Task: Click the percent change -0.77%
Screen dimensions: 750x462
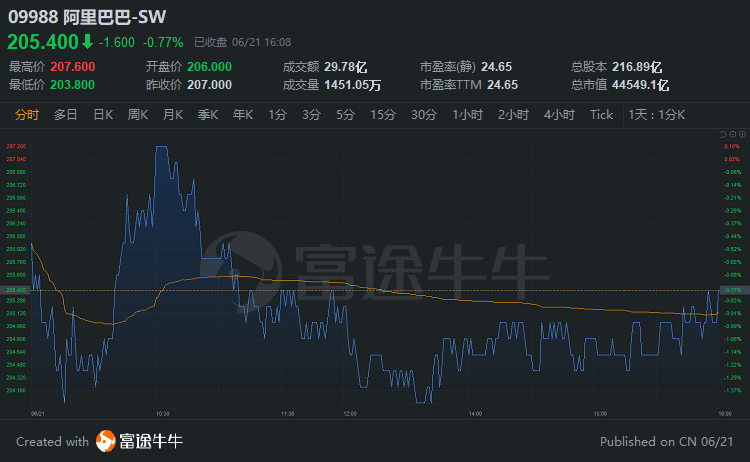Action: click(x=163, y=43)
